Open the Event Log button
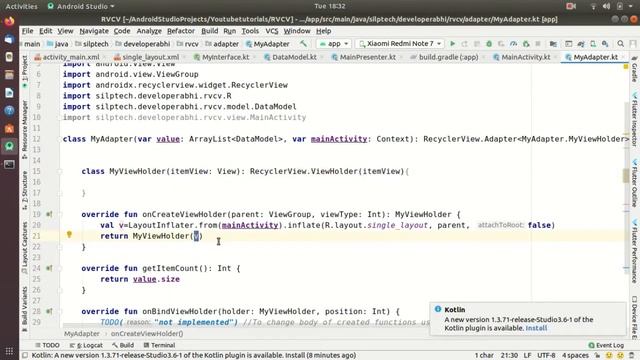The height and width of the screenshot is (360, 640). (606, 345)
